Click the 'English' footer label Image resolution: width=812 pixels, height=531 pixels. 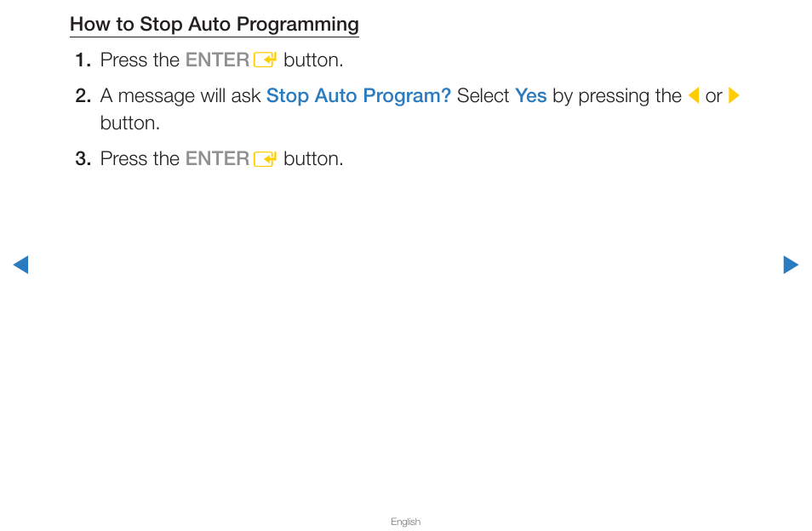coord(405,522)
